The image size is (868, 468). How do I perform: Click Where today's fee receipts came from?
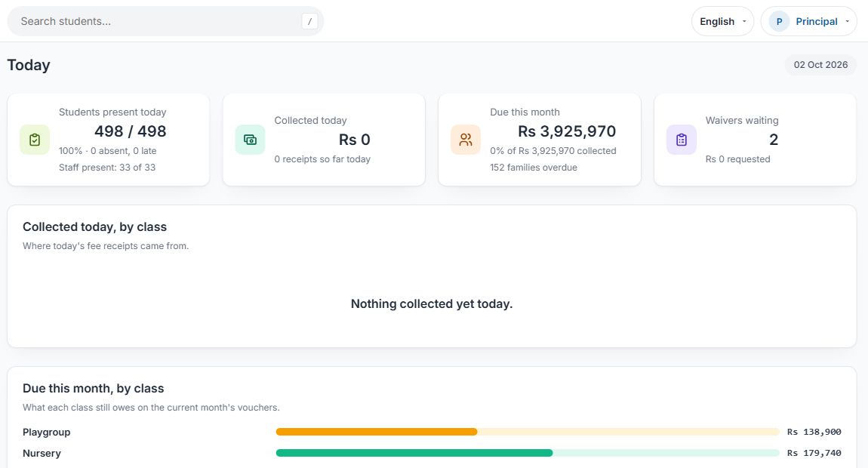pos(106,246)
